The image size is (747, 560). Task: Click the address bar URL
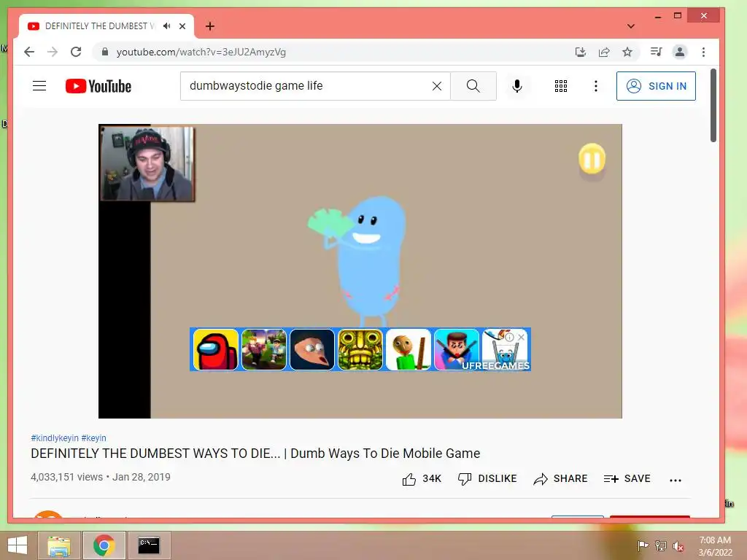201,52
